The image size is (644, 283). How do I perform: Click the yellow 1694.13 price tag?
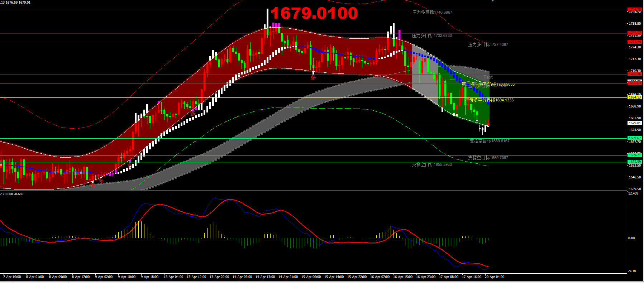[635, 97]
